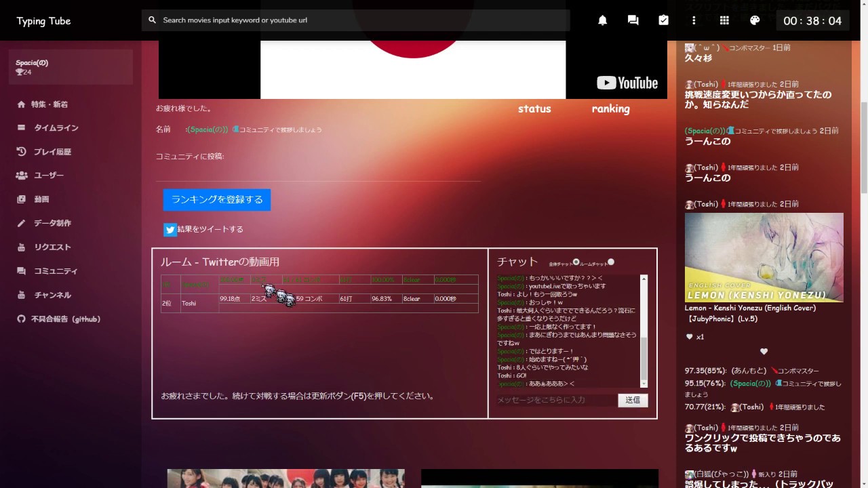Switch to the status tab
868x488 pixels.
[x=534, y=108]
